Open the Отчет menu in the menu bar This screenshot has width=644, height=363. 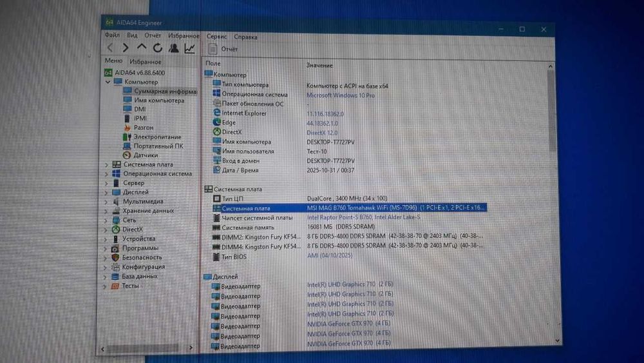tap(153, 35)
